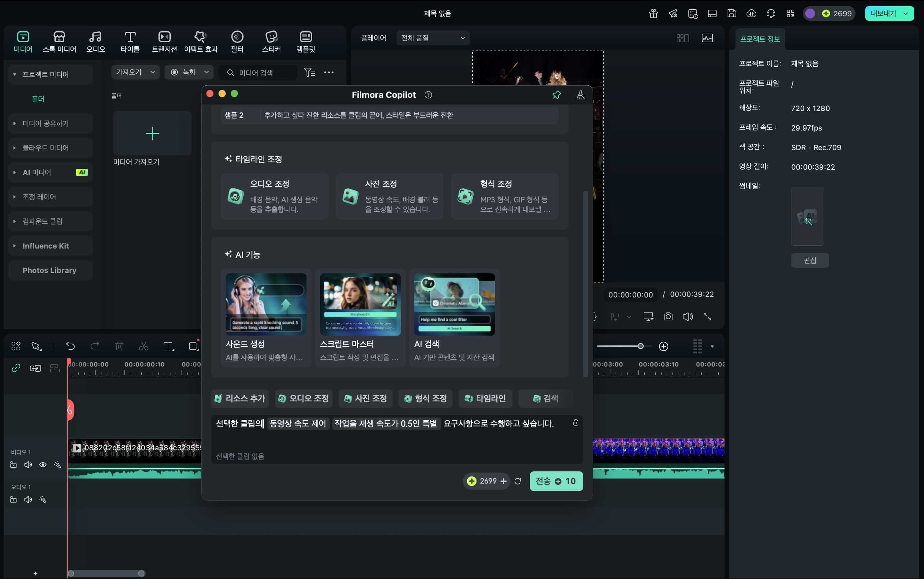This screenshot has height=579, width=924.
Task: Open the 녹화 dropdown
Action: pyautogui.click(x=189, y=72)
